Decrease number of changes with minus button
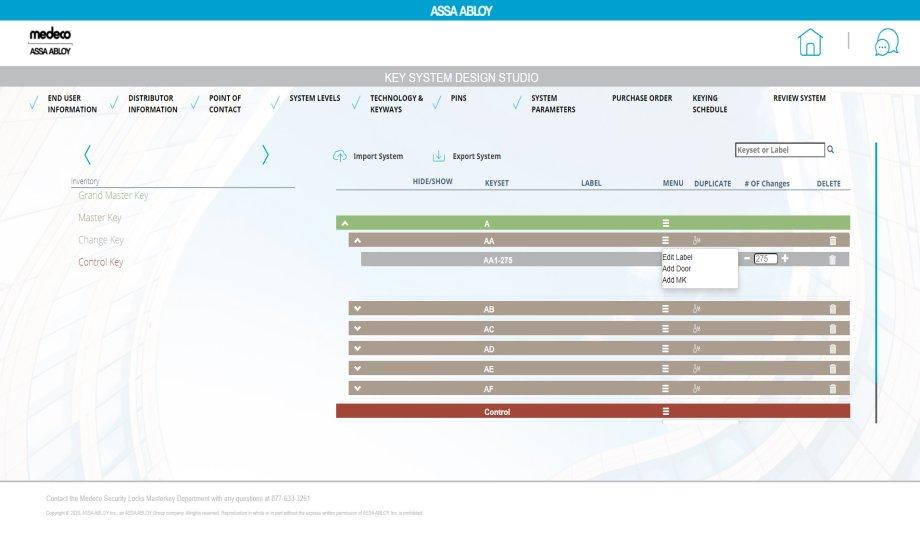920x533 pixels. [x=747, y=258]
